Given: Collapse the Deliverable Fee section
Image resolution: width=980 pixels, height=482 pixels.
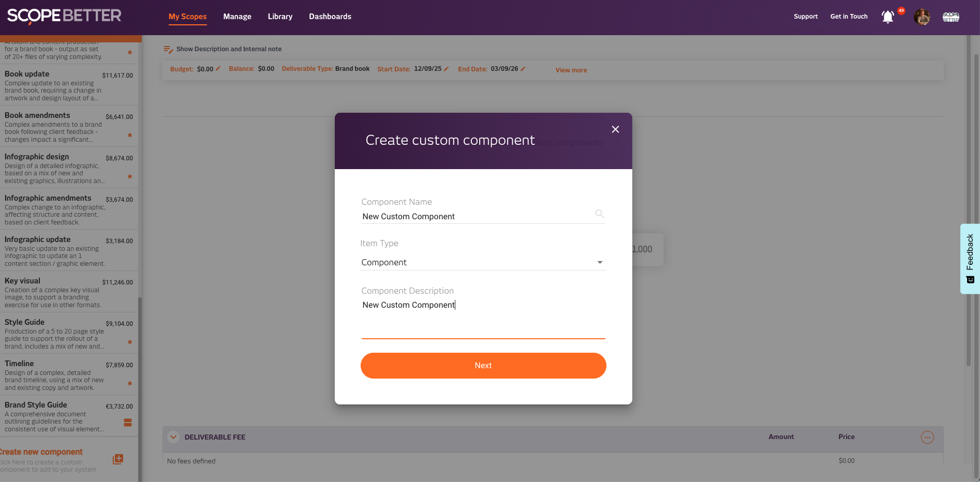Looking at the screenshot, I should tap(173, 437).
